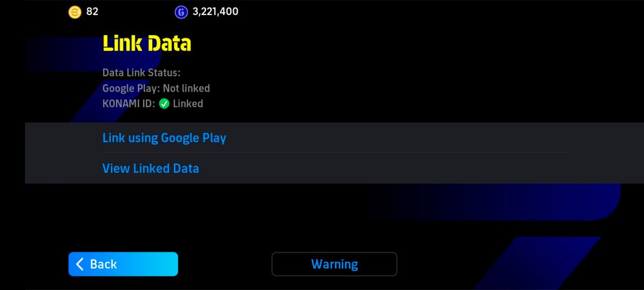Tap the row containing Link using Google Play
Viewport: 644px width, 290px height.
pos(335,138)
